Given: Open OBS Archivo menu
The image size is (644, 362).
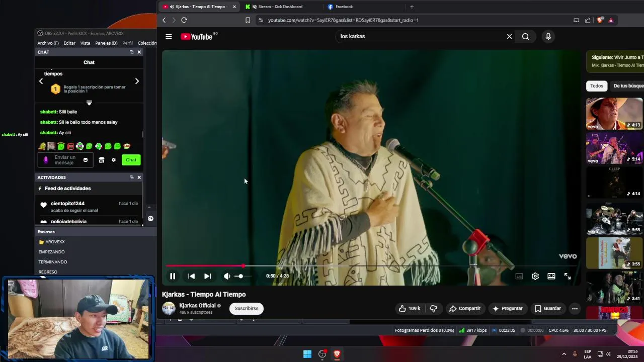Looking at the screenshot, I should point(48,43).
